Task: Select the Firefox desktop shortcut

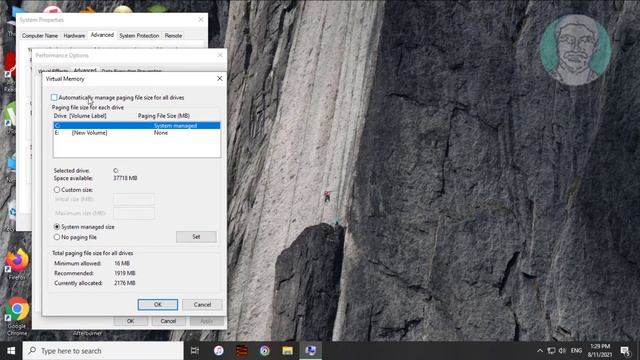Action: [17, 263]
